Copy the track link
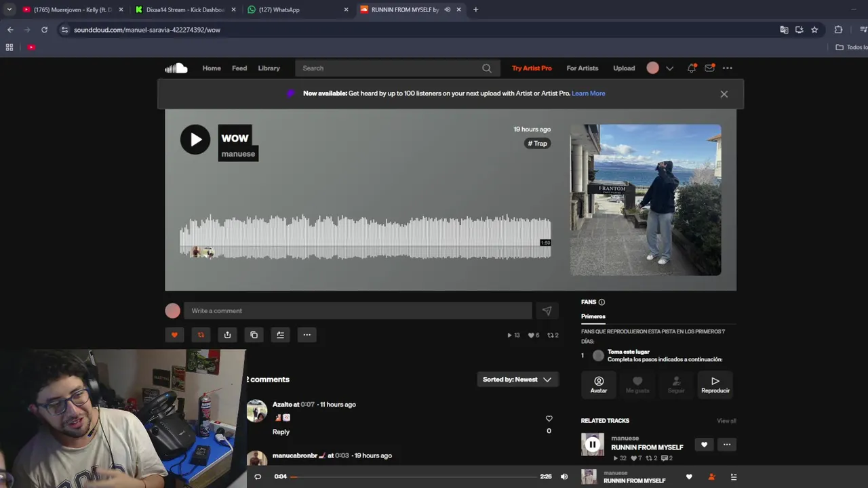Screen dimensions: 868x488 coord(254,335)
